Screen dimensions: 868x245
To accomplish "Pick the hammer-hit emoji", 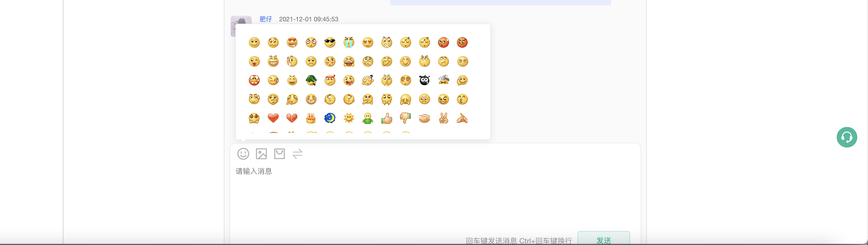I will pyautogui.click(x=443, y=80).
